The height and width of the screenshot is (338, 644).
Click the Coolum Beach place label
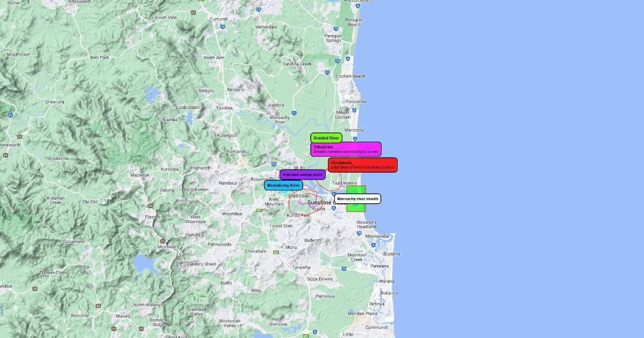(350, 76)
